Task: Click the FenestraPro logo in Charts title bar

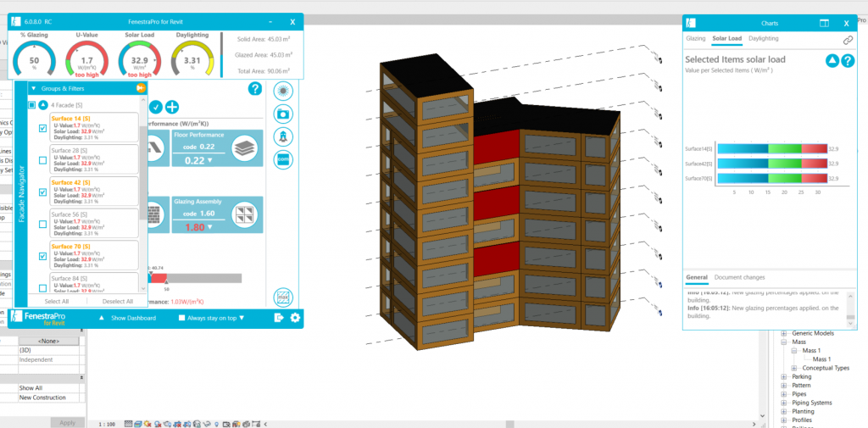Action: click(x=691, y=23)
